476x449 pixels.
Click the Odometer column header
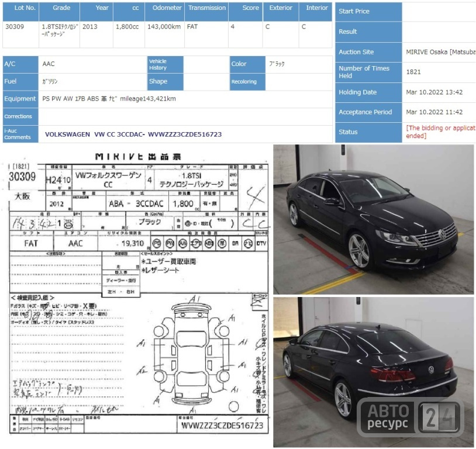[x=164, y=12]
